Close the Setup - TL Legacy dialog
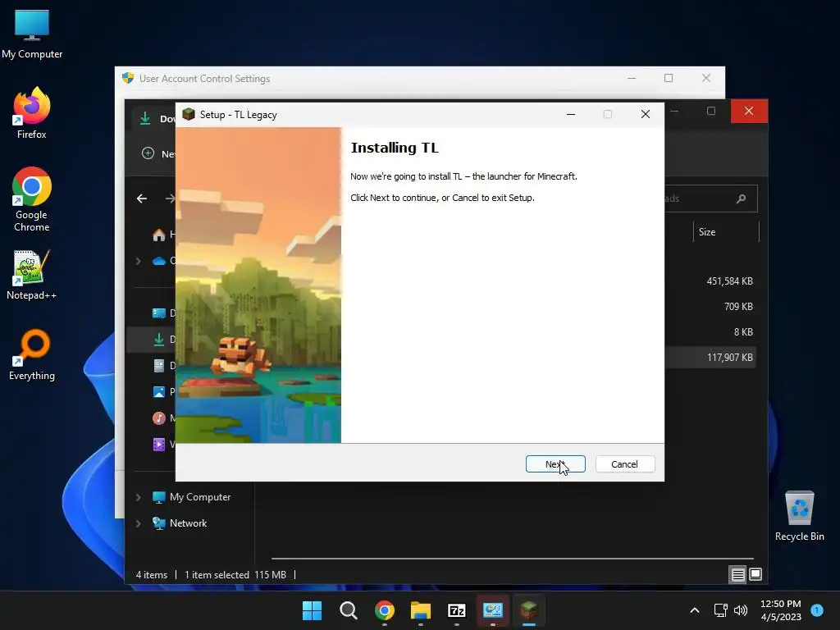This screenshot has width=840, height=630. point(646,114)
